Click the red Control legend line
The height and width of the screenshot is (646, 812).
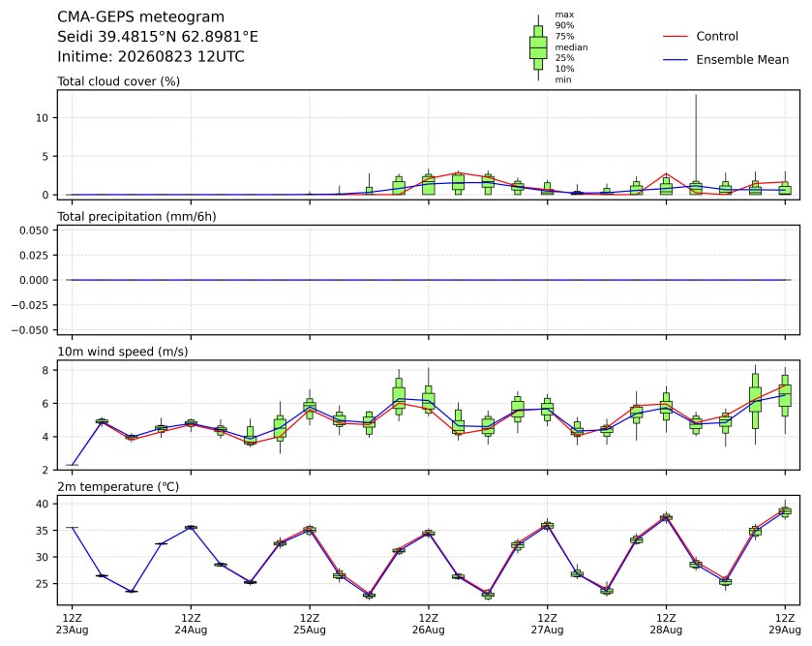tap(676, 37)
